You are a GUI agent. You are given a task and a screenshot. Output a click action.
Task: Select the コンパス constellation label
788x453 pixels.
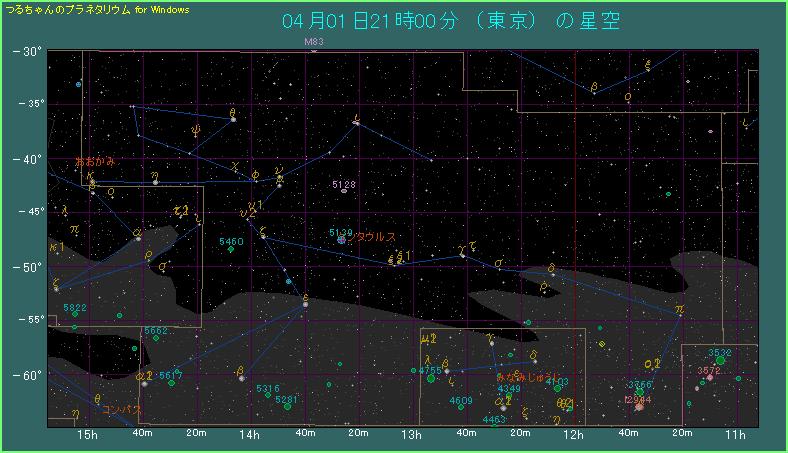point(121,409)
